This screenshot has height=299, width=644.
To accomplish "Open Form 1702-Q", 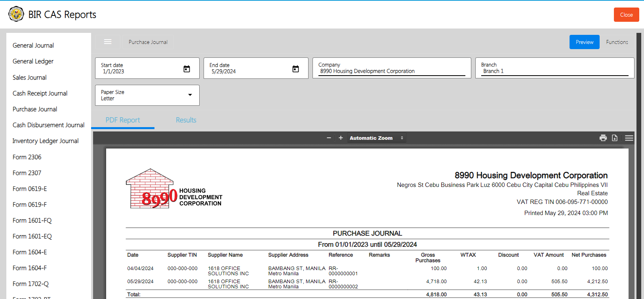I will (30, 284).
